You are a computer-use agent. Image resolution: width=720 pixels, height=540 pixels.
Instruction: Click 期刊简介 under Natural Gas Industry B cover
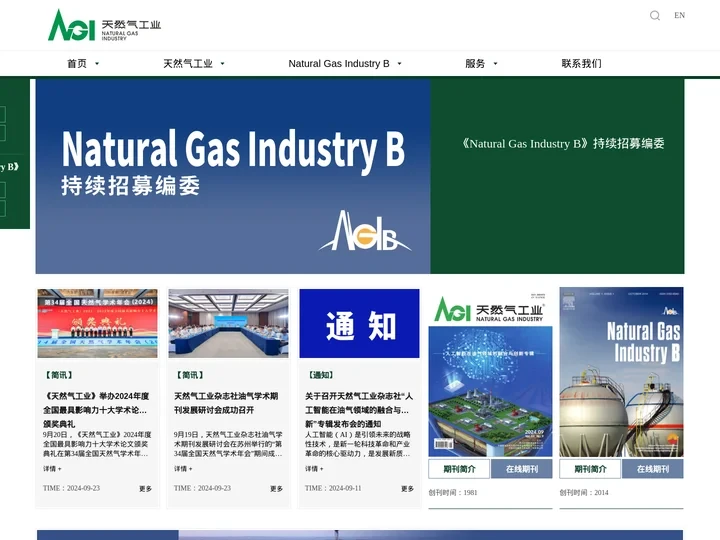590,469
